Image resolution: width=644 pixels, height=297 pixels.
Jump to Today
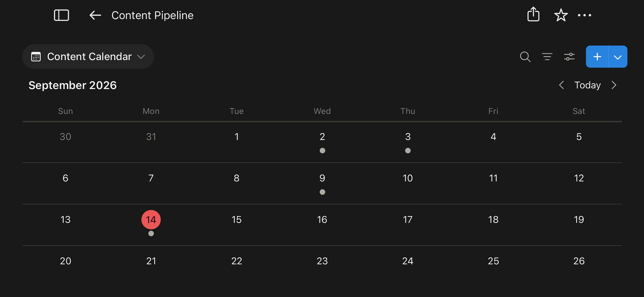point(587,85)
